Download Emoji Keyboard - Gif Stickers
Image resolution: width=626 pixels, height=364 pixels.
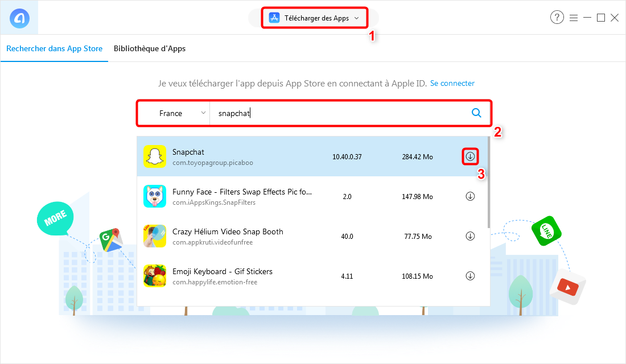470,276
